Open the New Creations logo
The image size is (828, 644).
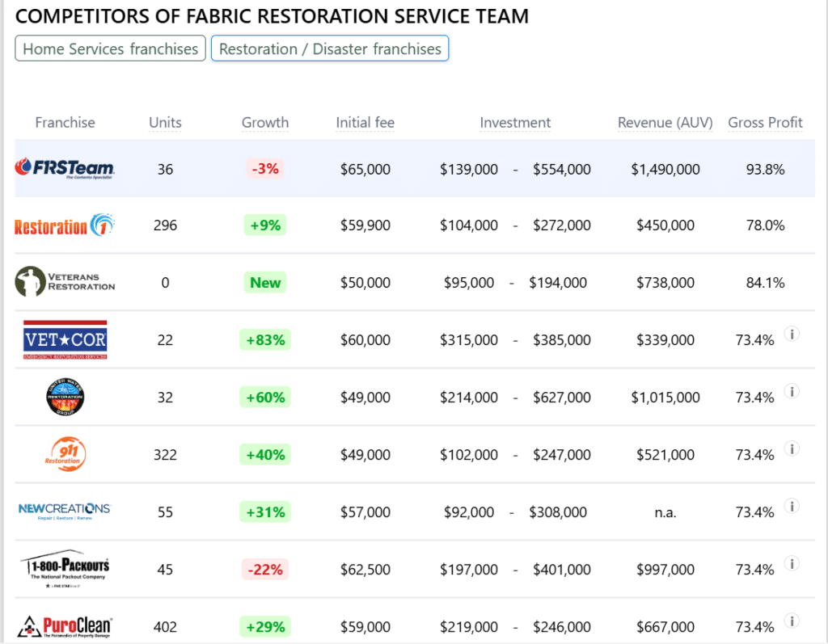click(x=65, y=511)
